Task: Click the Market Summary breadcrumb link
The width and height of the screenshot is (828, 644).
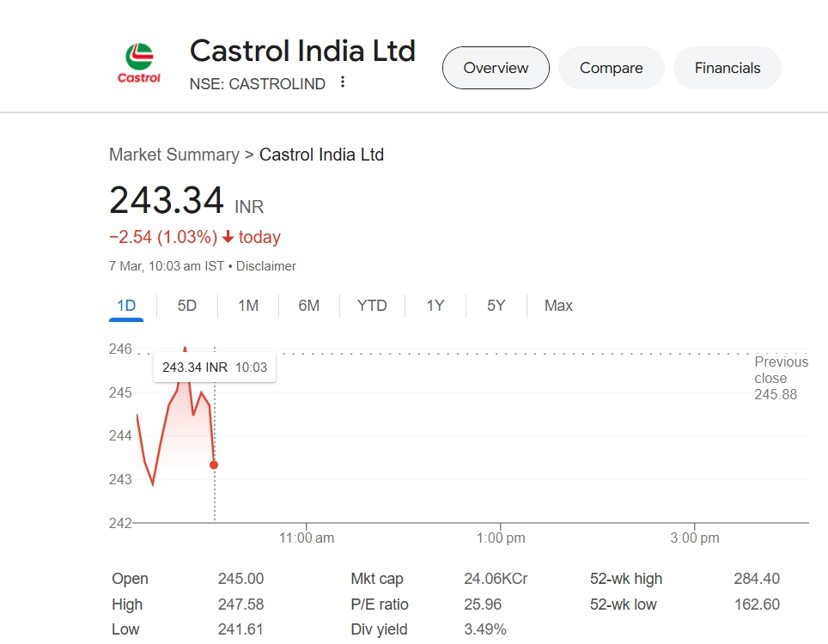Action: click(x=174, y=155)
